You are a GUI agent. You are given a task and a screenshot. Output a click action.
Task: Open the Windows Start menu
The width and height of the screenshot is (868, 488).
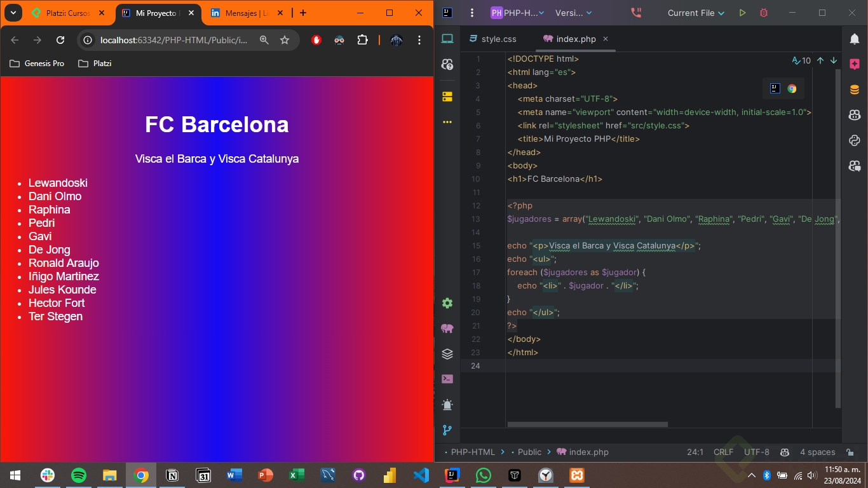tap(15, 475)
